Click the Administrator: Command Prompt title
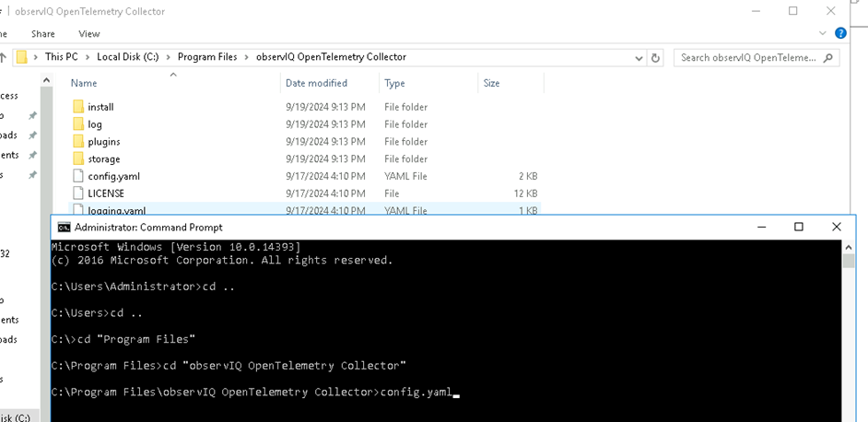This screenshot has width=868, height=422. [148, 227]
